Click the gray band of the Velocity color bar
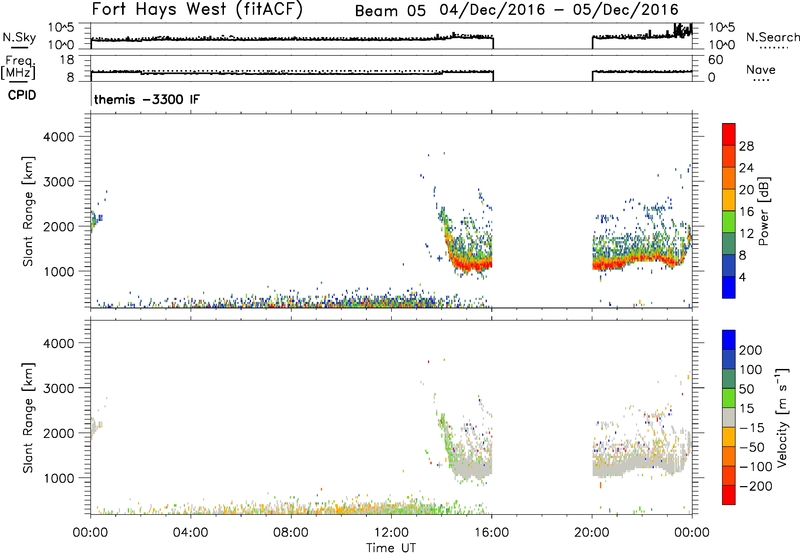This screenshot has height=554, width=800. pos(729,418)
